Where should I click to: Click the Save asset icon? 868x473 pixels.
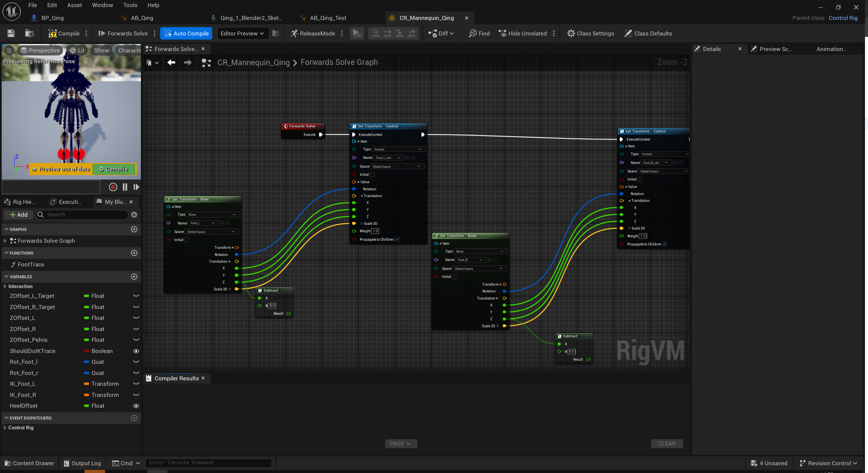click(11, 33)
